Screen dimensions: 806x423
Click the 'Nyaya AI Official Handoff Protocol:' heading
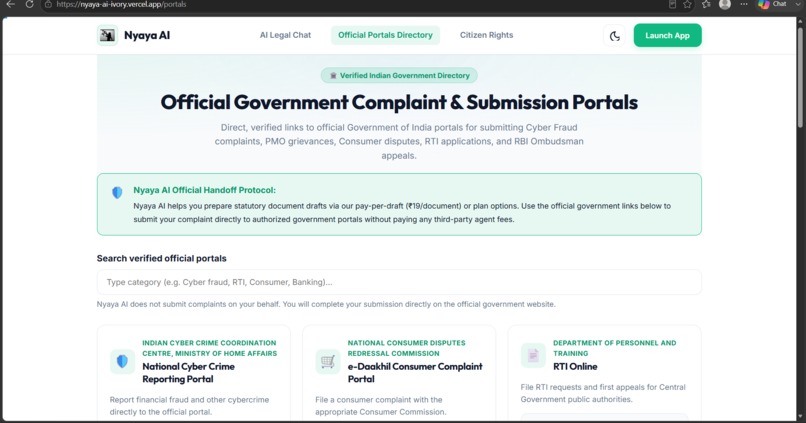click(205, 190)
